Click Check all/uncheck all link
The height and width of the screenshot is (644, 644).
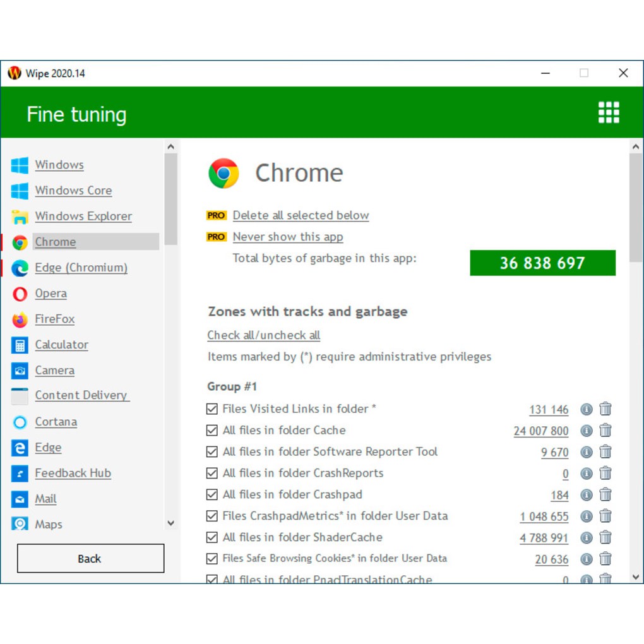tap(263, 335)
